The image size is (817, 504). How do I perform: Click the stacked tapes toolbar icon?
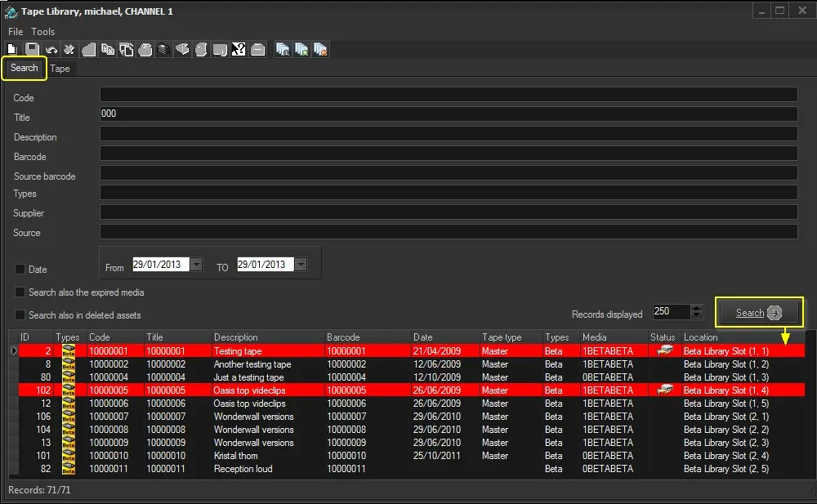(163, 50)
